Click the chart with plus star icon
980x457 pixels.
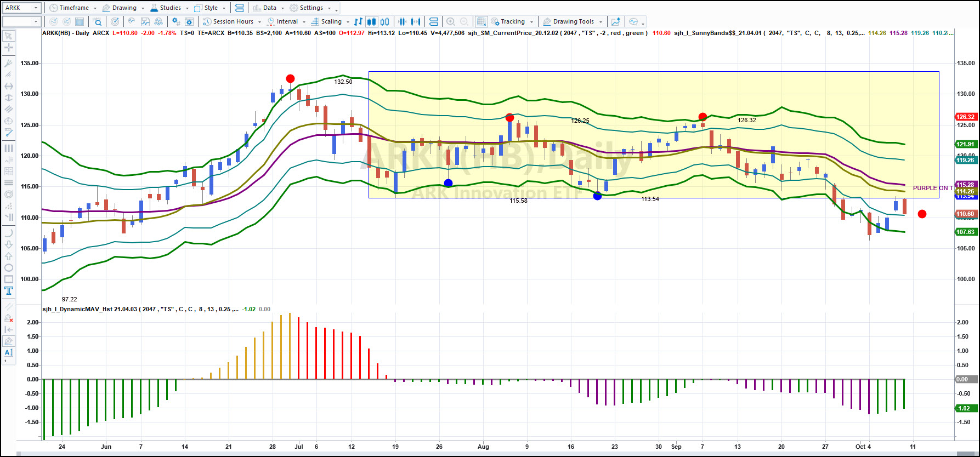[x=616, y=22]
